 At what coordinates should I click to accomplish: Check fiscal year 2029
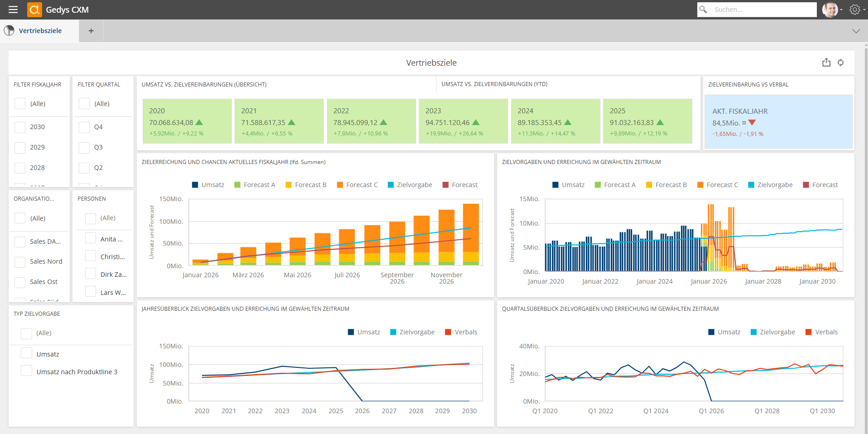point(20,148)
